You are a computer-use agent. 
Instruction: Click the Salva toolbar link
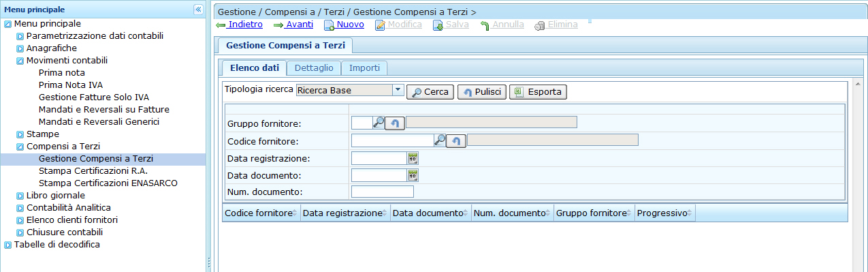451,25
